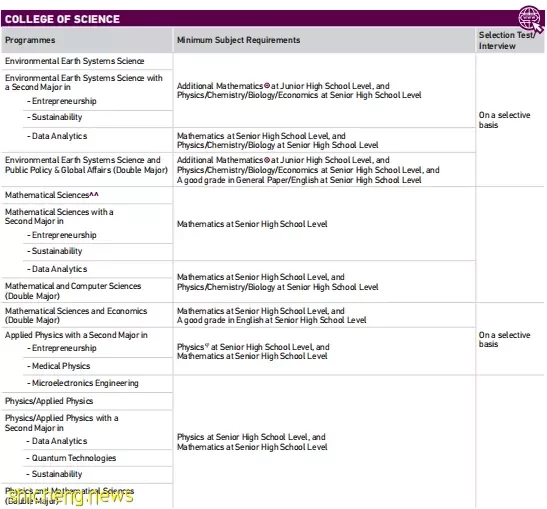Viewport: 547px width, 509px height.
Task: Click the Selection Test/Interview column header
Action: click(x=507, y=40)
